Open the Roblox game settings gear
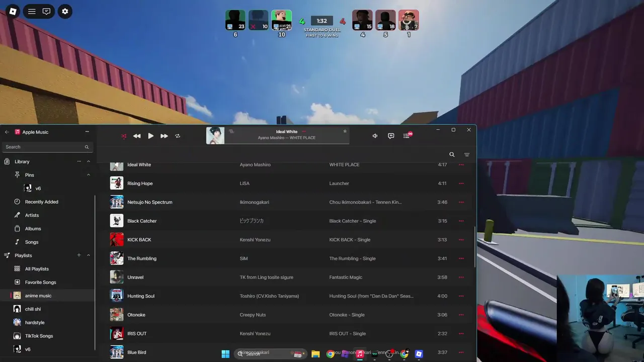The height and width of the screenshot is (362, 644). point(65,11)
